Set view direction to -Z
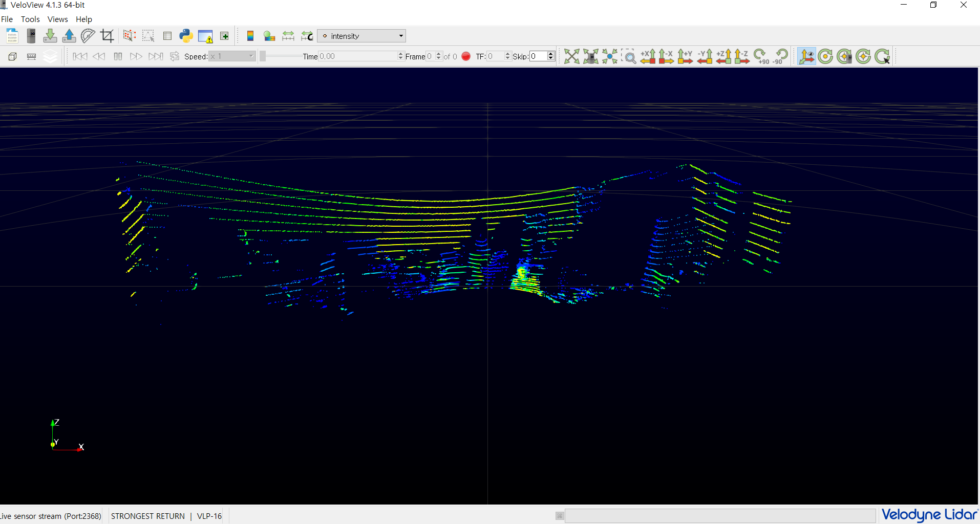The image size is (980, 524). point(742,56)
